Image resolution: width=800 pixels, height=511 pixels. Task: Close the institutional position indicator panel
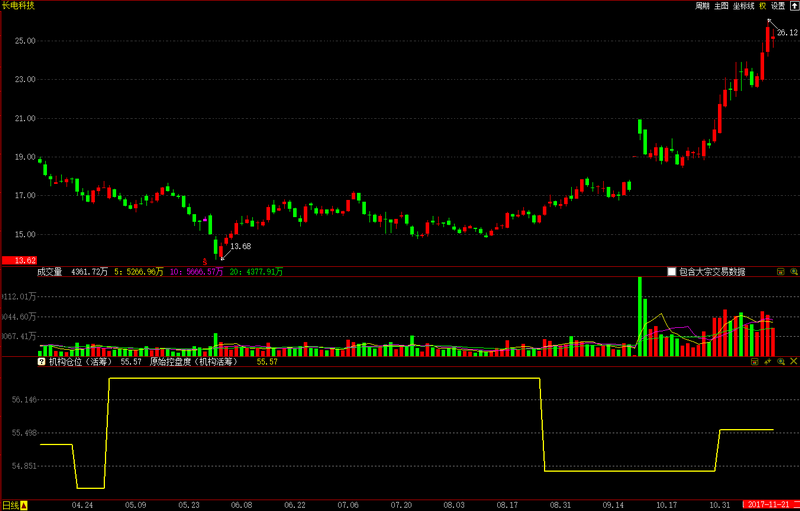pos(793,363)
